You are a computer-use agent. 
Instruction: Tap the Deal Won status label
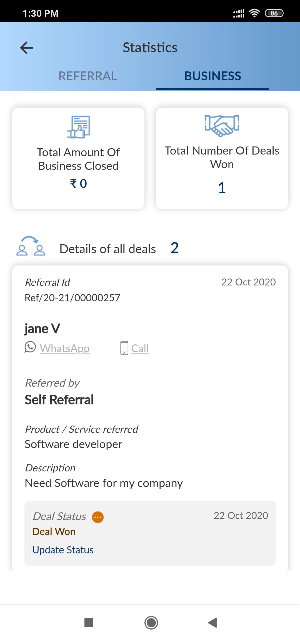[x=54, y=531]
